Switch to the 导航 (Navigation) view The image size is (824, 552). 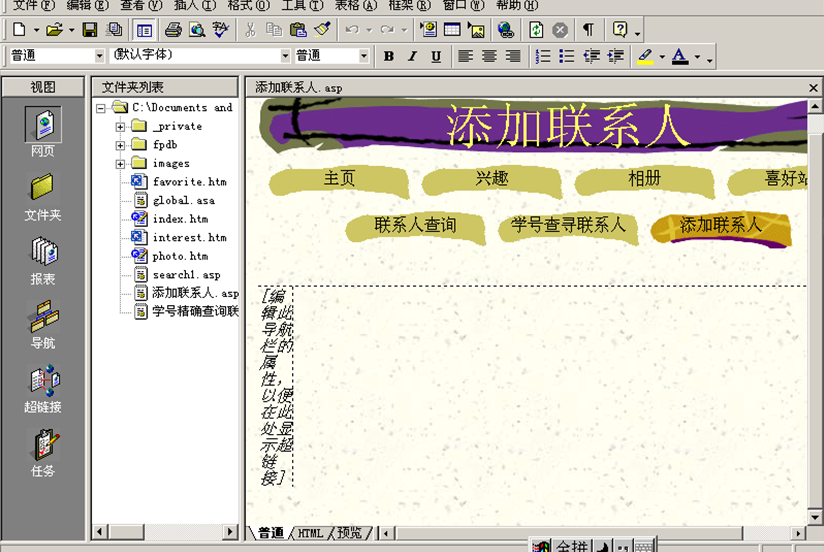click(x=43, y=324)
